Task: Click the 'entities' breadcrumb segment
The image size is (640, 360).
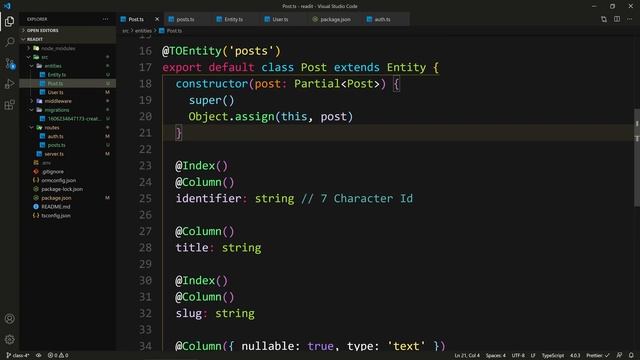Action: [x=143, y=31]
